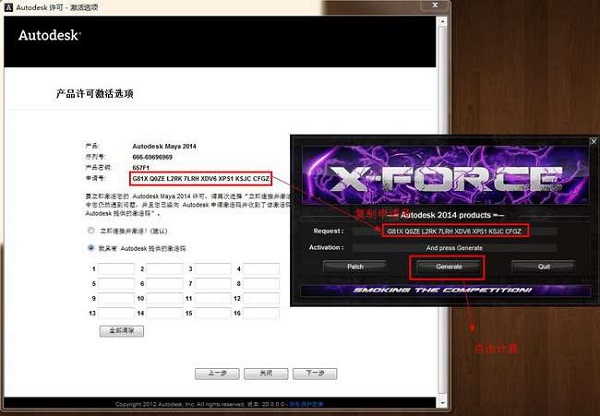Click activation code field 11
This screenshot has height=416, width=600.
pyautogui.click(x=213, y=299)
